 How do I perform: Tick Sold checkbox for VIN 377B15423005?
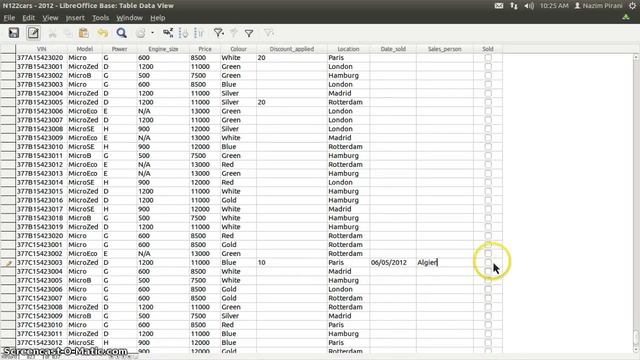point(488,102)
